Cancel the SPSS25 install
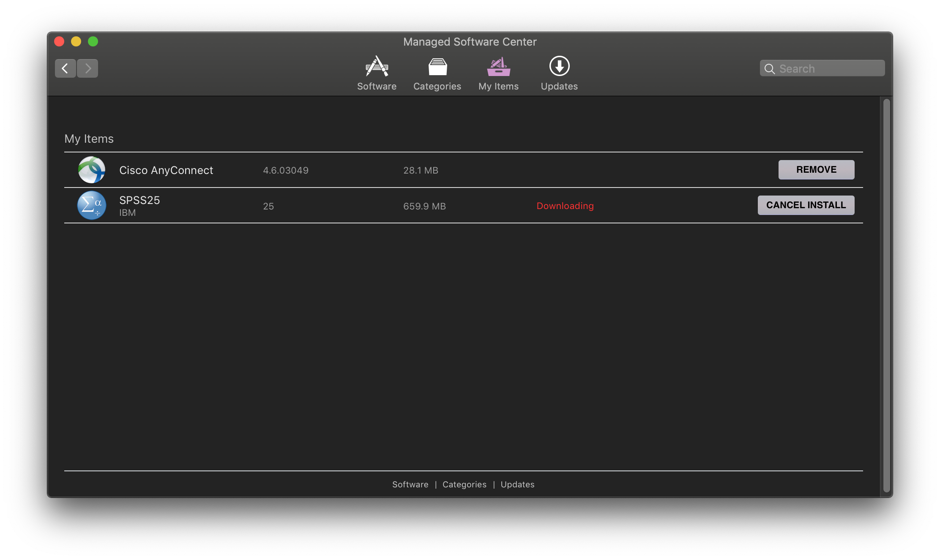Screen dimensions: 940x560 (806, 205)
